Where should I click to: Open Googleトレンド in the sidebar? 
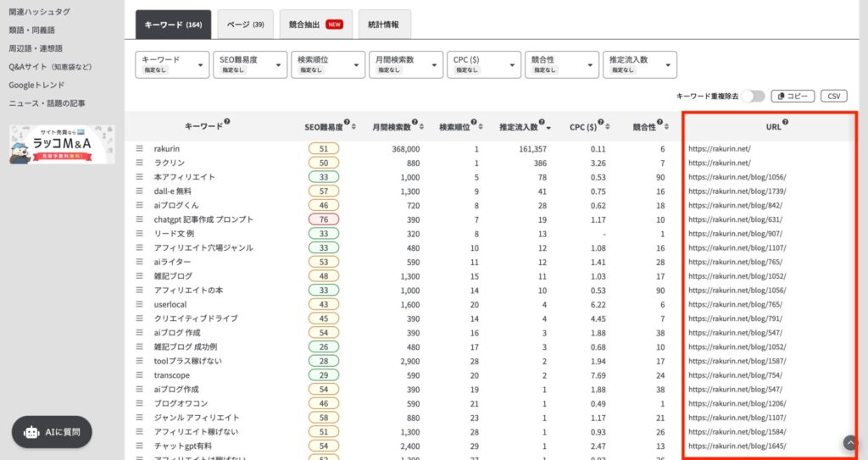point(36,85)
